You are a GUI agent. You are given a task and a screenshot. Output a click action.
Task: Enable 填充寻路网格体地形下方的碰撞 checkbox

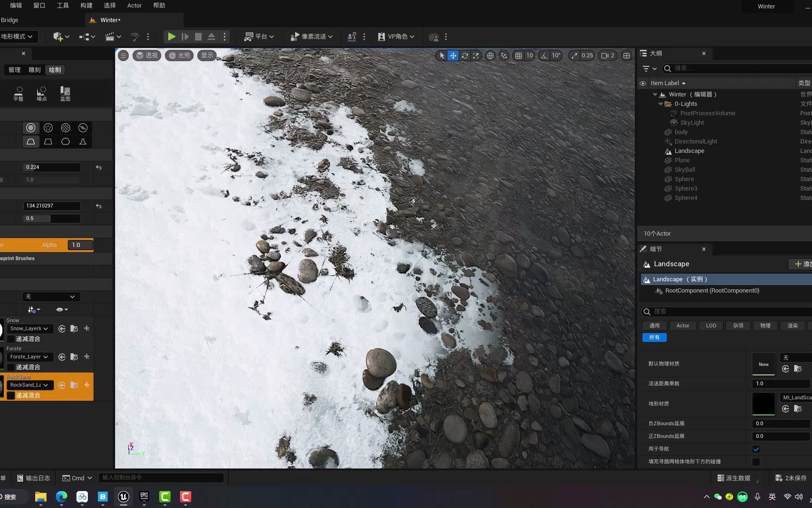pyautogui.click(x=756, y=462)
